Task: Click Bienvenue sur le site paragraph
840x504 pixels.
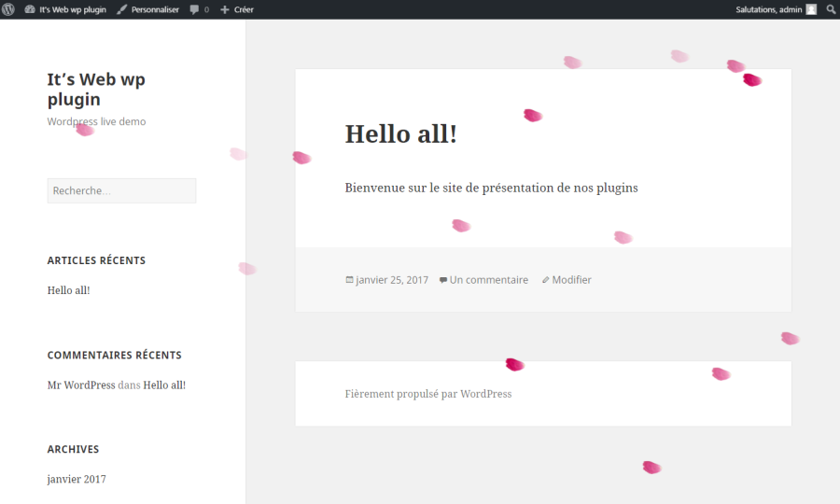Action: pos(491,188)
